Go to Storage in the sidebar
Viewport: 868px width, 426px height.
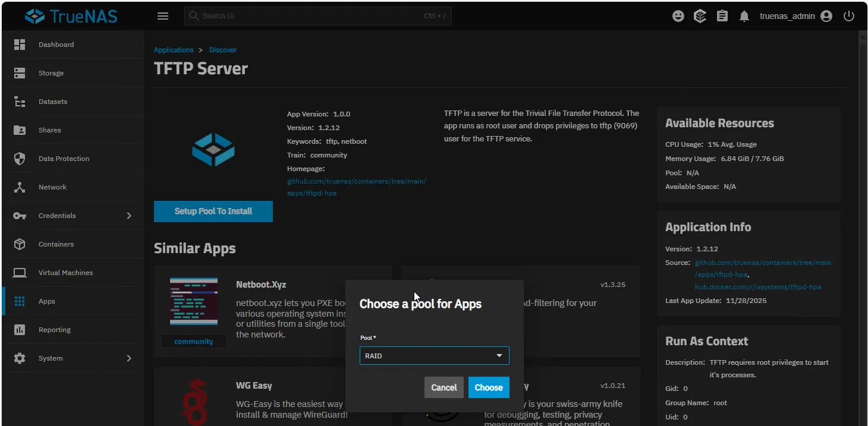coord(51,73)
